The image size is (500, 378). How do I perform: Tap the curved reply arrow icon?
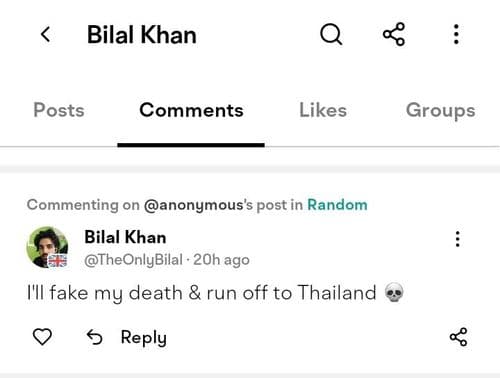(x=94, y=337)
